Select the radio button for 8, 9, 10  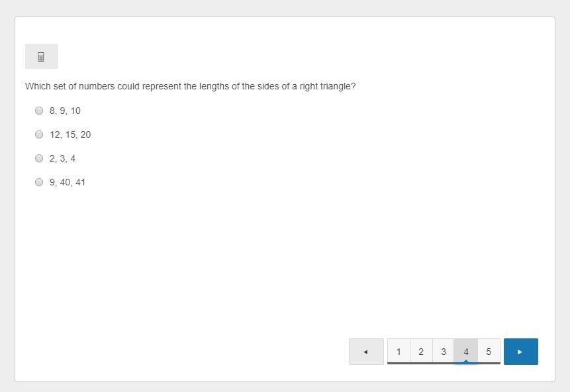pos(39,111)
